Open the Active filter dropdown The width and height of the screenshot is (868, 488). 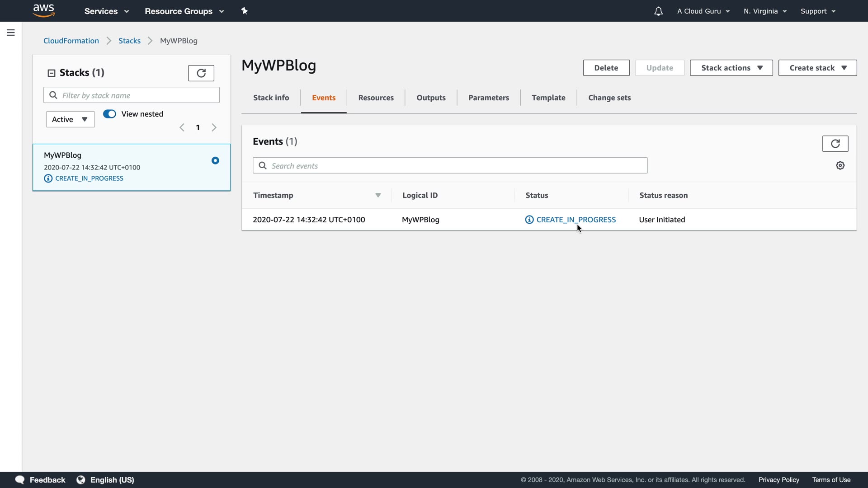(x=70, y=119)
